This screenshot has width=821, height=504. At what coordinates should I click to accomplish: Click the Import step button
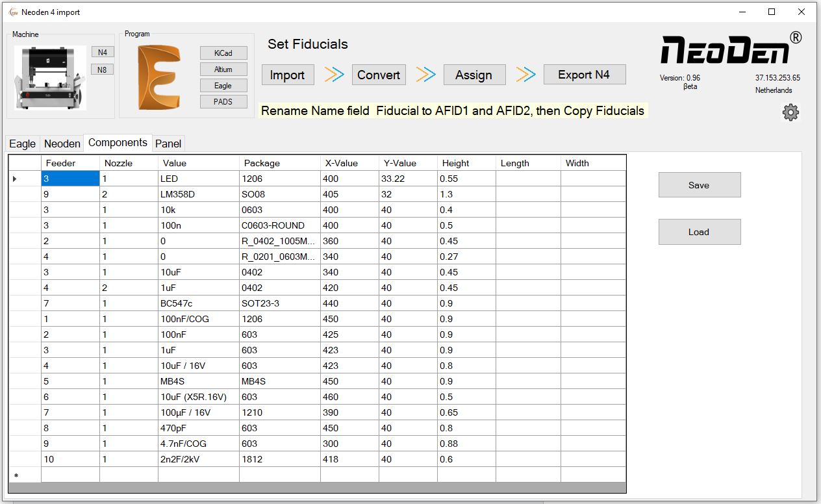pos(287,75)
